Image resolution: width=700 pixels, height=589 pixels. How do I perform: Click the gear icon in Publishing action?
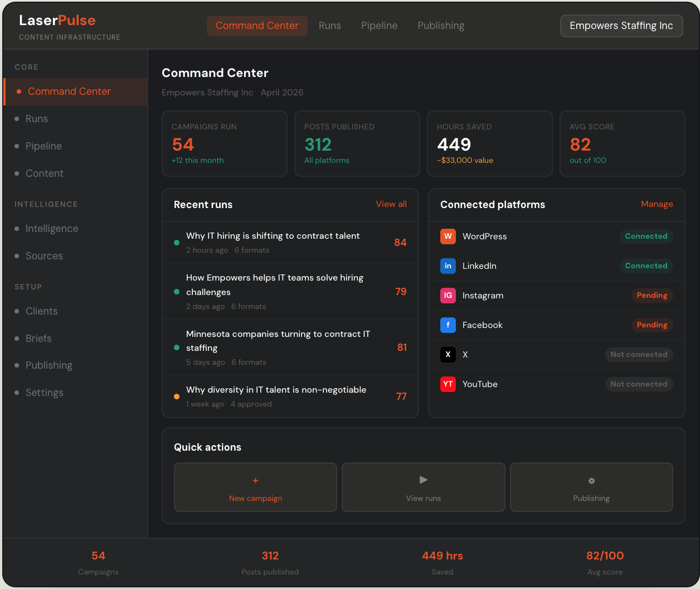pyautogui.click(x=591, y=481)
